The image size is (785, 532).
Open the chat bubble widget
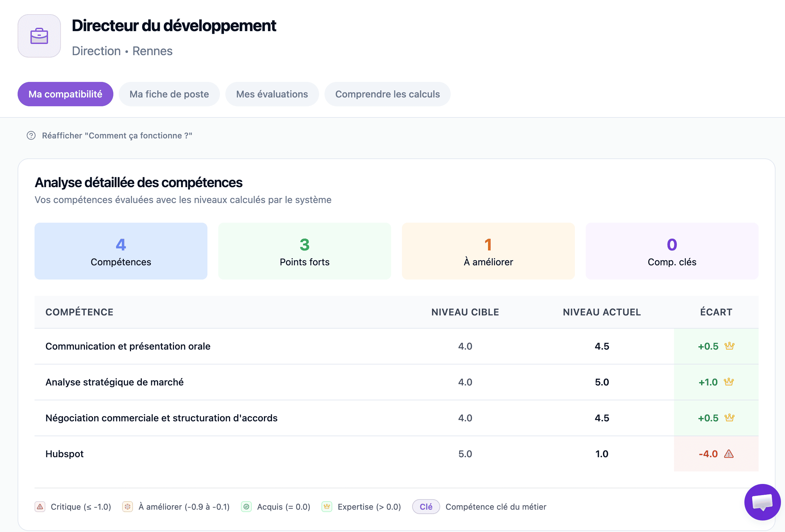(762, 502)
